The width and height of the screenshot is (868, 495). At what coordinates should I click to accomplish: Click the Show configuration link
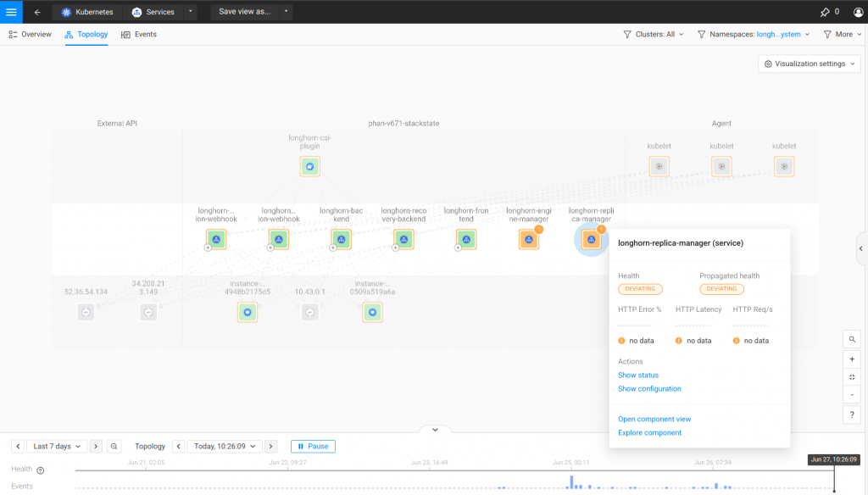tap(649, 389)
